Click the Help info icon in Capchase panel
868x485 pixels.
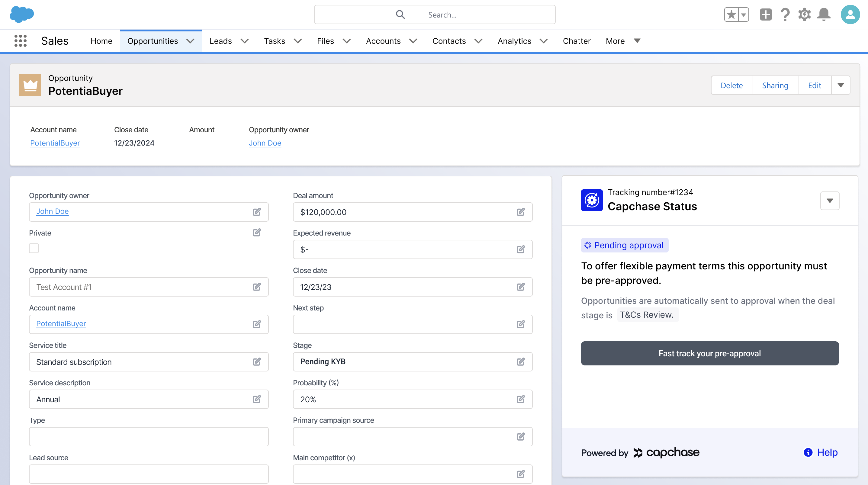point(808,452)
